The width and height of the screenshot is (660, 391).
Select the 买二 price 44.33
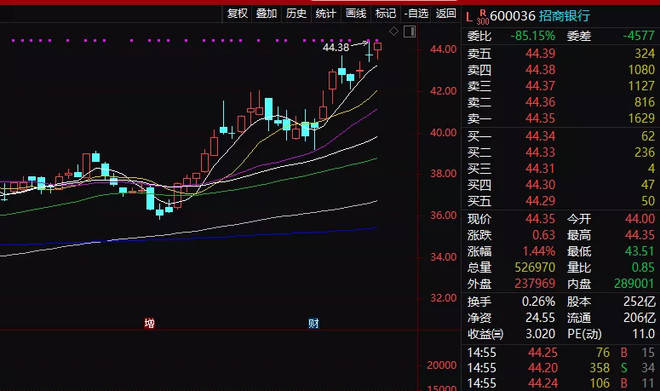pyautogui.click(x=540, y=152)
